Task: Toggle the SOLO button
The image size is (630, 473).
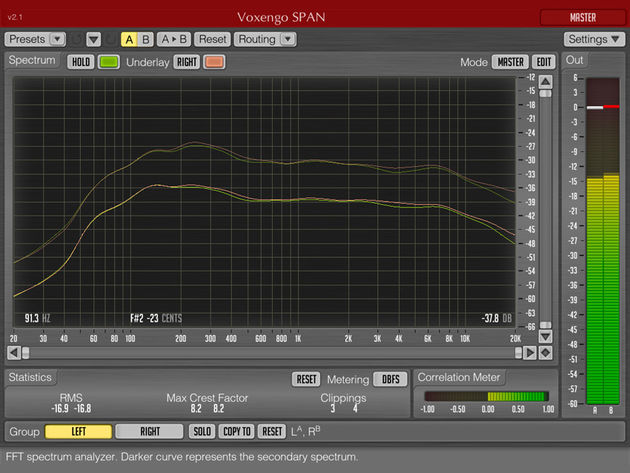Action: pyautogui.click(x=202, y=432)
